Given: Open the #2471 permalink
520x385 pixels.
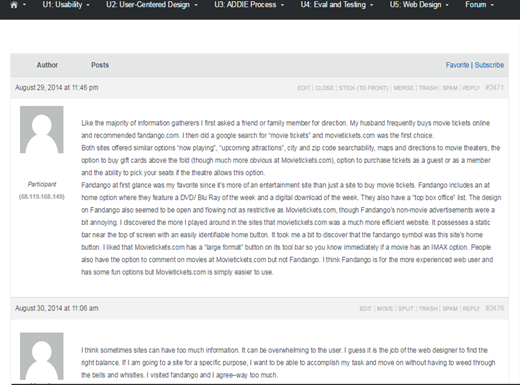Looking at the screenshot, I should (495, 88).
